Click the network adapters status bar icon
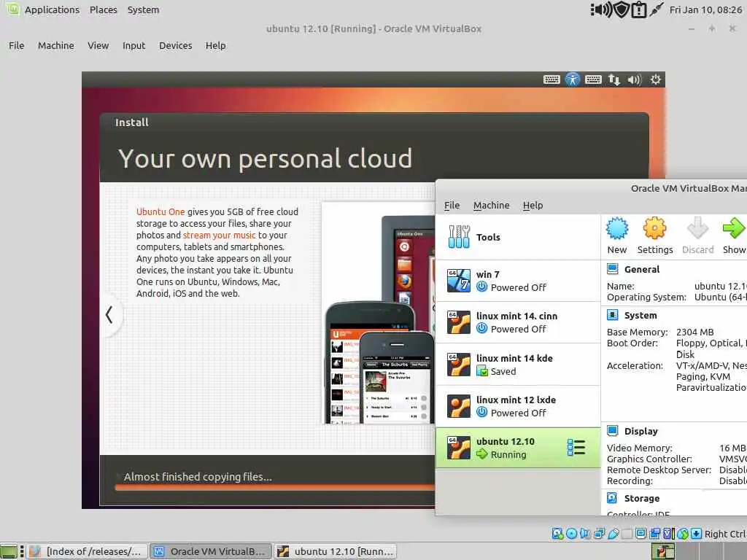 click(x=600, y=534)
